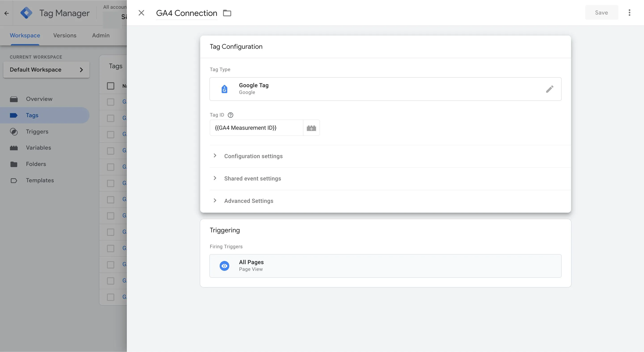Click the Tag Configuration heading
This screenshot has width=644, height=352.
pyautogui.click(x=236, y=47)
